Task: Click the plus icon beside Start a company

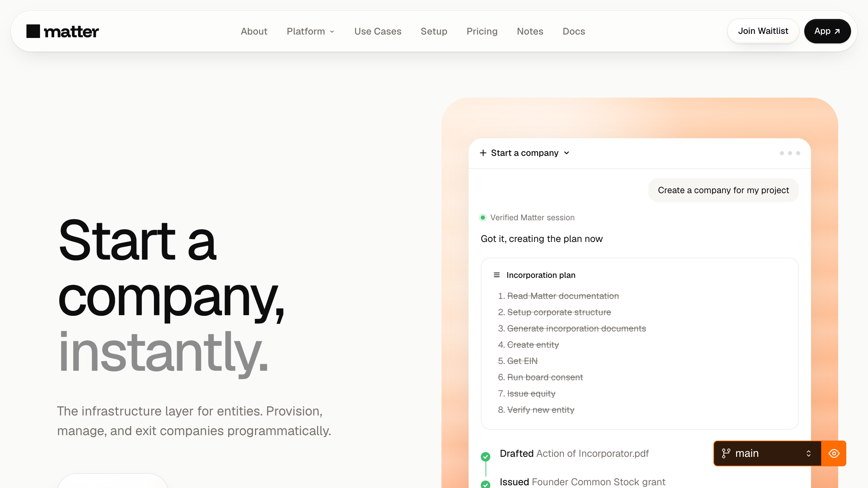Action: click(x=483, y=153)
